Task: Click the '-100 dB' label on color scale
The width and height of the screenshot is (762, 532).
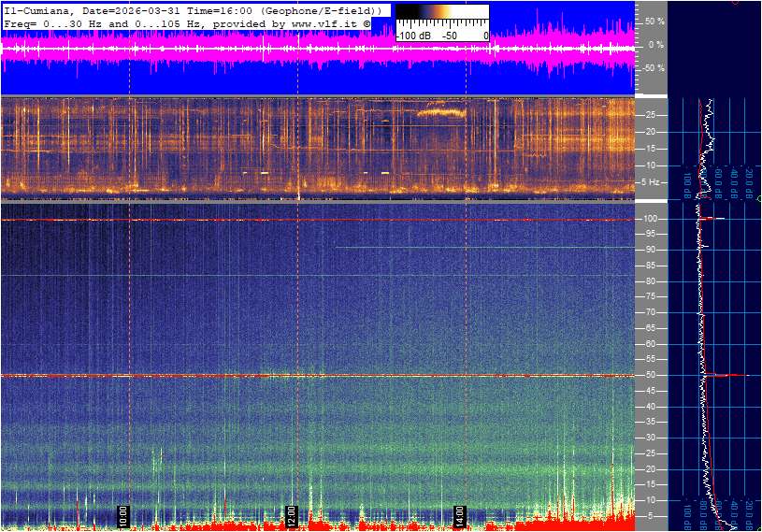Action: [413, 36]
